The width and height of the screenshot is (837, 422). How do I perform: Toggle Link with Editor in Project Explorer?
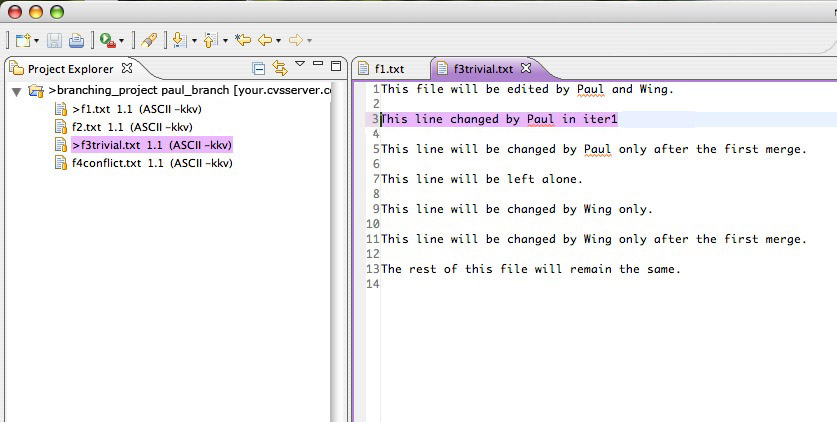click(280, 68)
